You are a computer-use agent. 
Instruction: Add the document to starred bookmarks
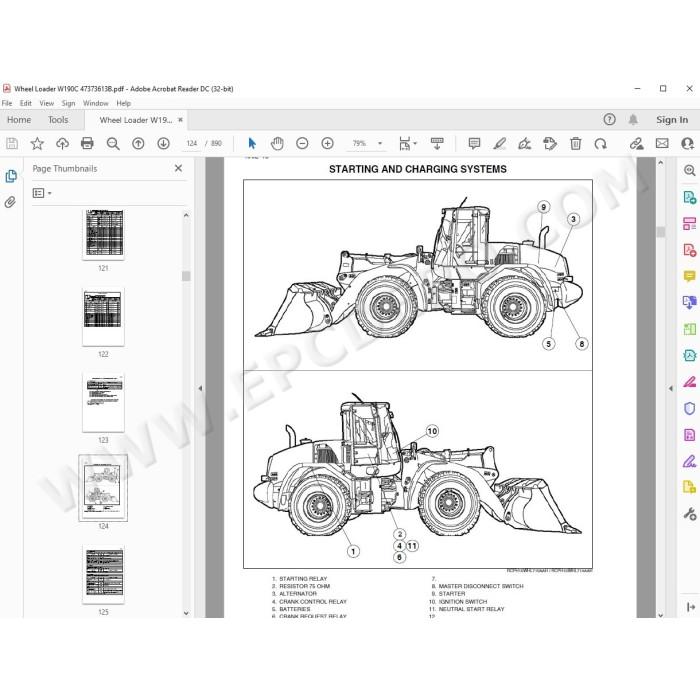tap(37, 143)
